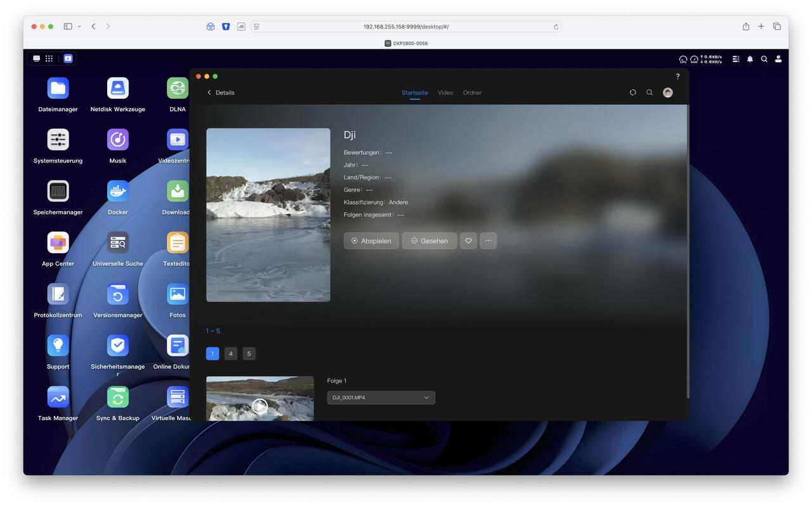This screenshot has width=812, height=506.
Task: Open the Safari share menu
Action: pyautogui.click(x=746, y=27)
